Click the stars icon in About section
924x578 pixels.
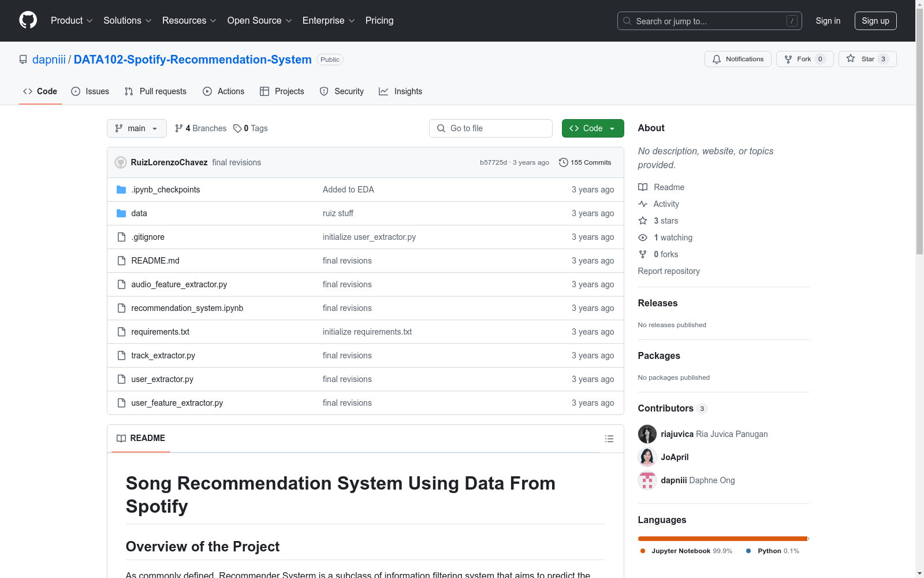point(643,221)
